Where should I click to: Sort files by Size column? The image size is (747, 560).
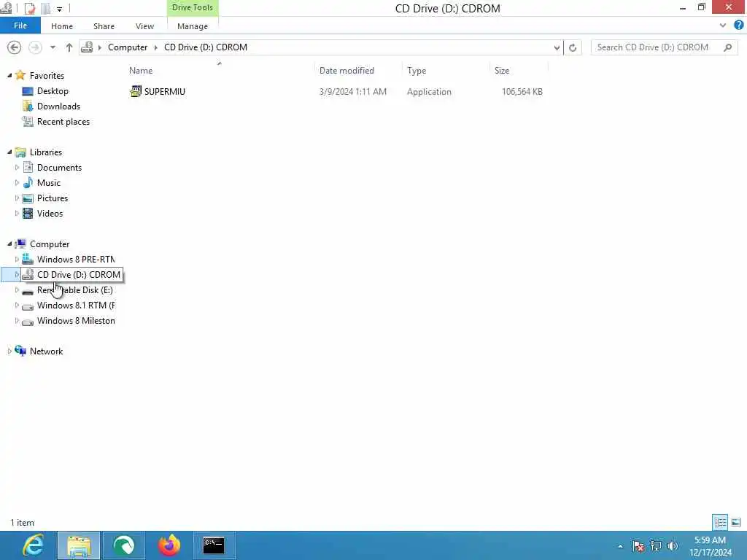(x=502, y=71)
